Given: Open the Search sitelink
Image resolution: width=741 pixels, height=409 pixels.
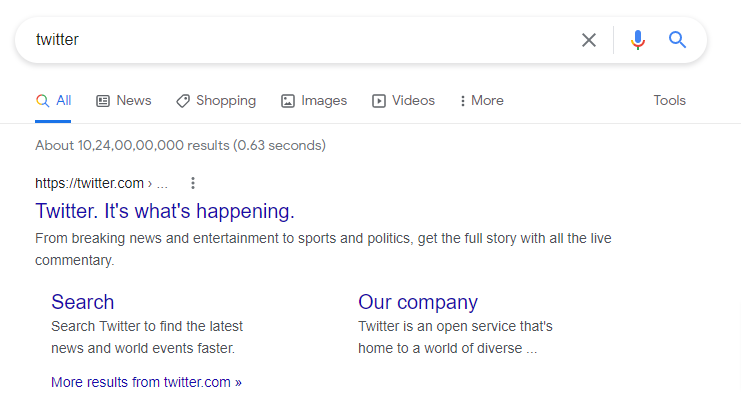Looking at the screenshot, I should [83, 302].
